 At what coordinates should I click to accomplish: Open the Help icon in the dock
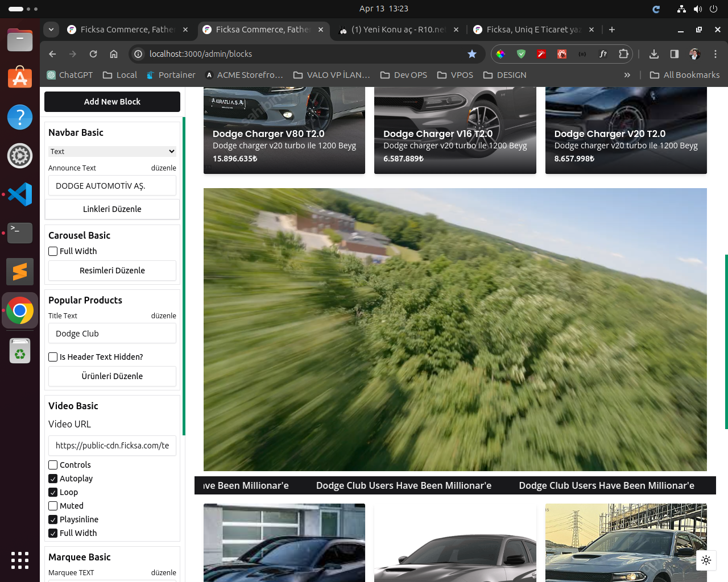point(20,117)
